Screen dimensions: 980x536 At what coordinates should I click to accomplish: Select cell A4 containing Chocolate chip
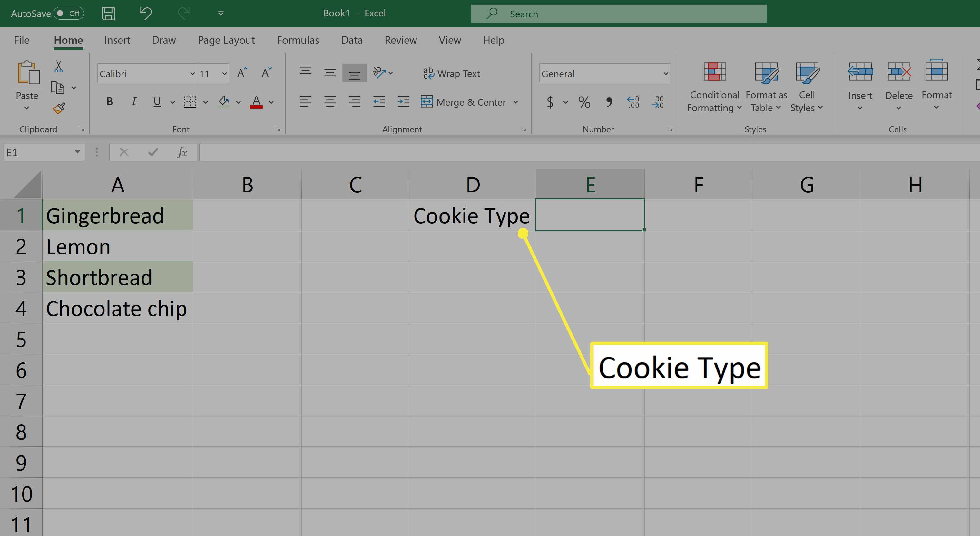tap(118, 308)
